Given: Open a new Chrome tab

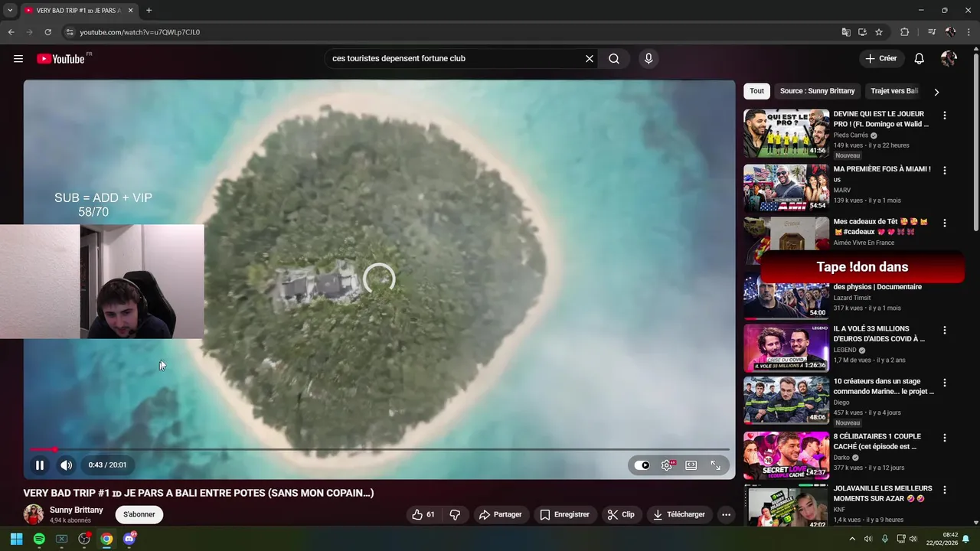Looking at the screenshot, I should (149, 11).
